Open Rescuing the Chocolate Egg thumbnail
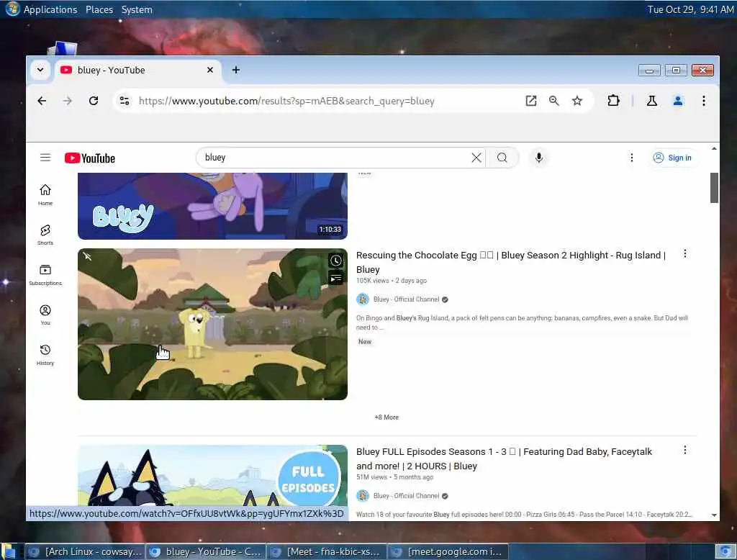 (212, 324)
